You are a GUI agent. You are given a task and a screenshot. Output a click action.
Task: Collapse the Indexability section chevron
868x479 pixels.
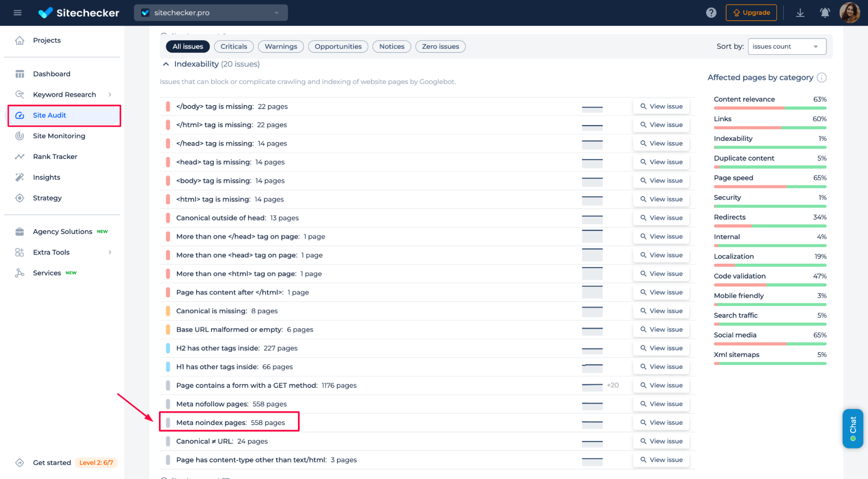(165, 64)
